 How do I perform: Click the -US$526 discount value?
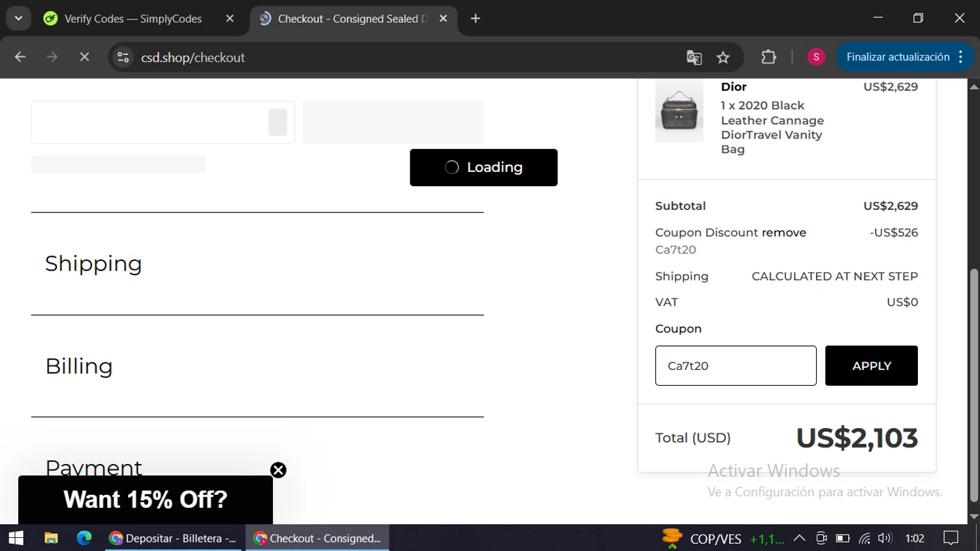coord(894,233)
